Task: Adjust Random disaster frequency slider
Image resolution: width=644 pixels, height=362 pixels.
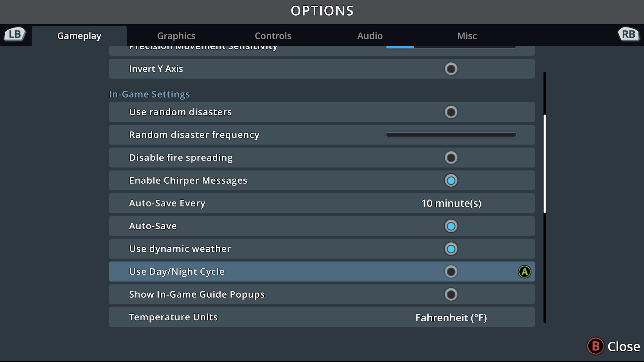Action: [x=451, y=135]
